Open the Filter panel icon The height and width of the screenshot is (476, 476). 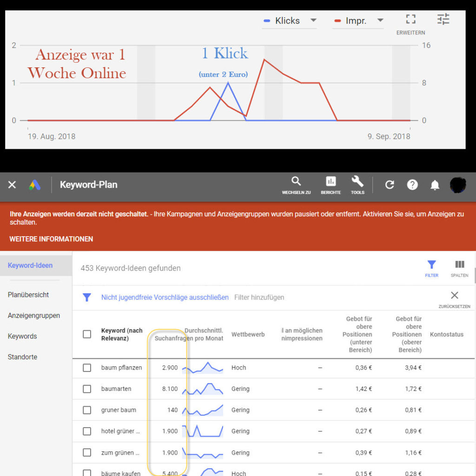(431, 263)
